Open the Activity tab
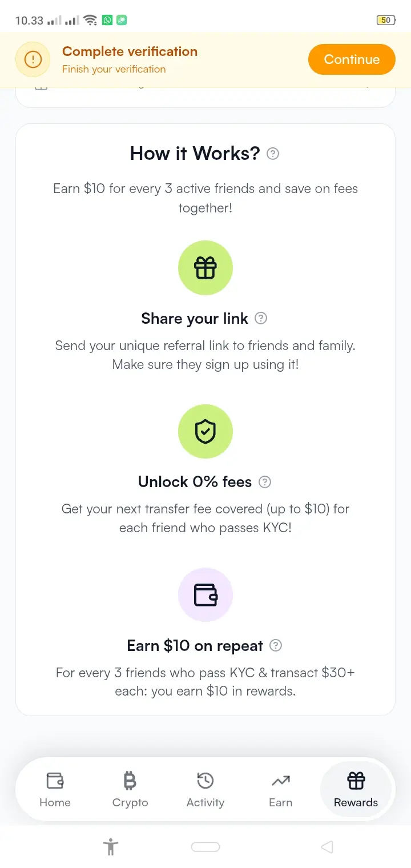 point(205,789)
